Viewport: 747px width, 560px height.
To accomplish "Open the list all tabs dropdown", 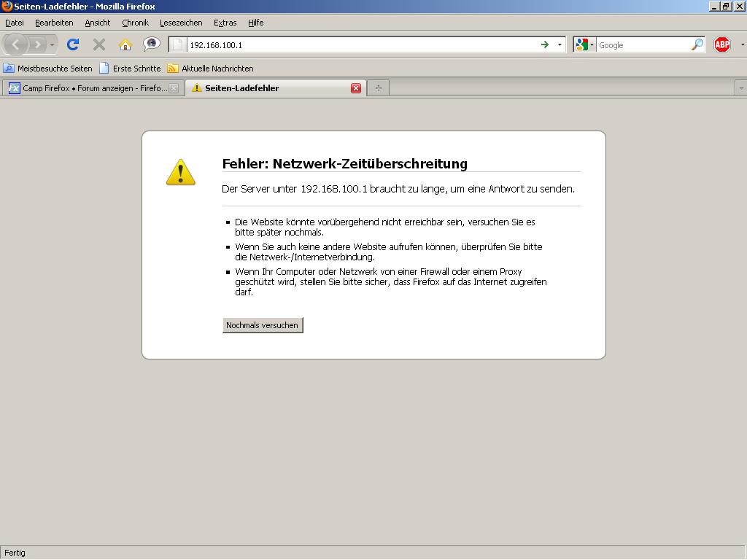I will 741,88.
